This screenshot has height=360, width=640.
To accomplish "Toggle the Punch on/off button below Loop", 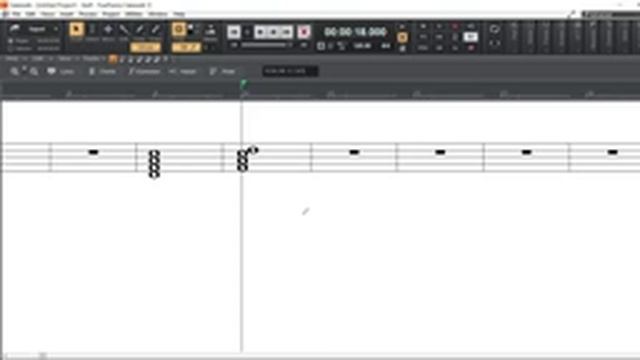I will pyautogui.click(x=494, y=43).
